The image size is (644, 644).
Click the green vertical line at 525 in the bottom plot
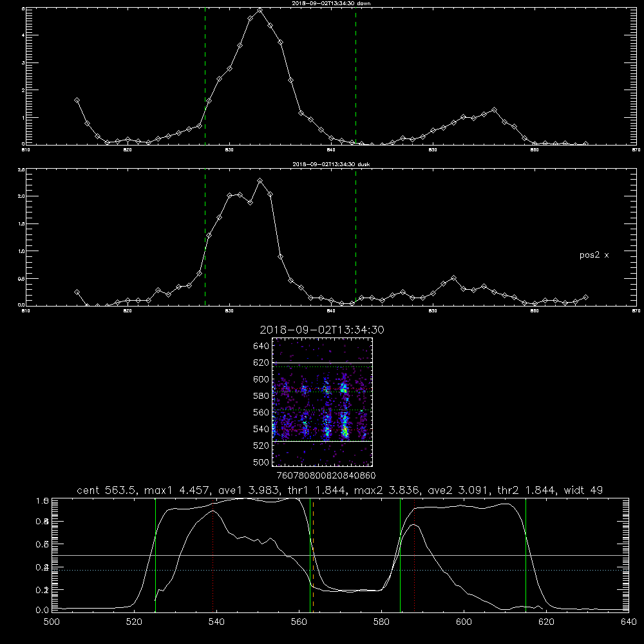155,554
